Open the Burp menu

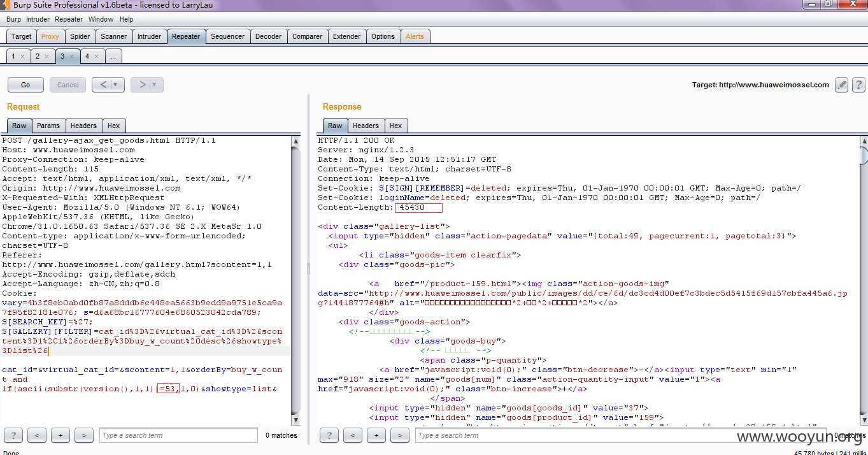[13, 19]
